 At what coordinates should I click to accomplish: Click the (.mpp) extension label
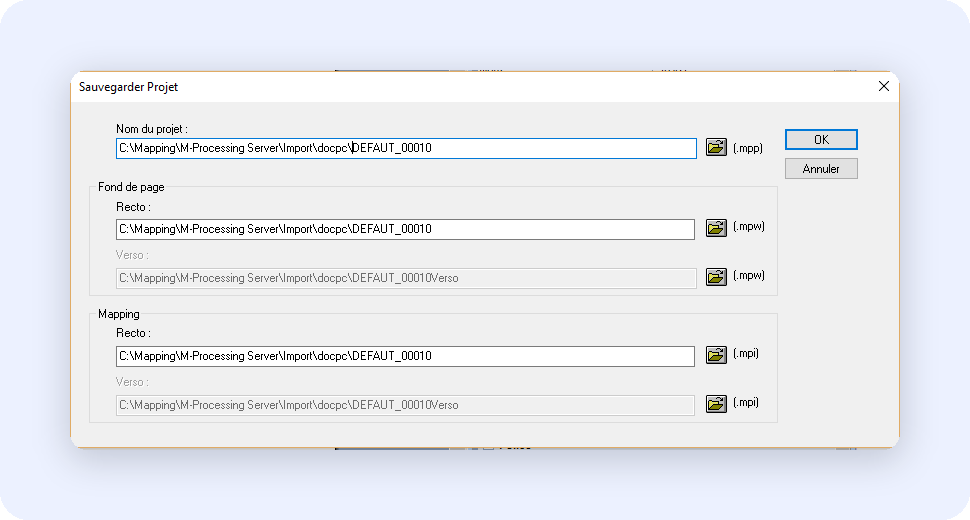[748, 148]
